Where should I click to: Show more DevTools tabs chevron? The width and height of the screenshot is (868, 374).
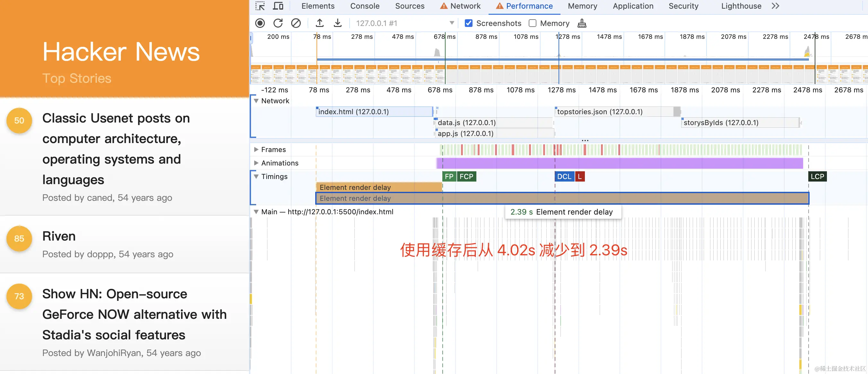pyautogui.click(x=775, y=6)
